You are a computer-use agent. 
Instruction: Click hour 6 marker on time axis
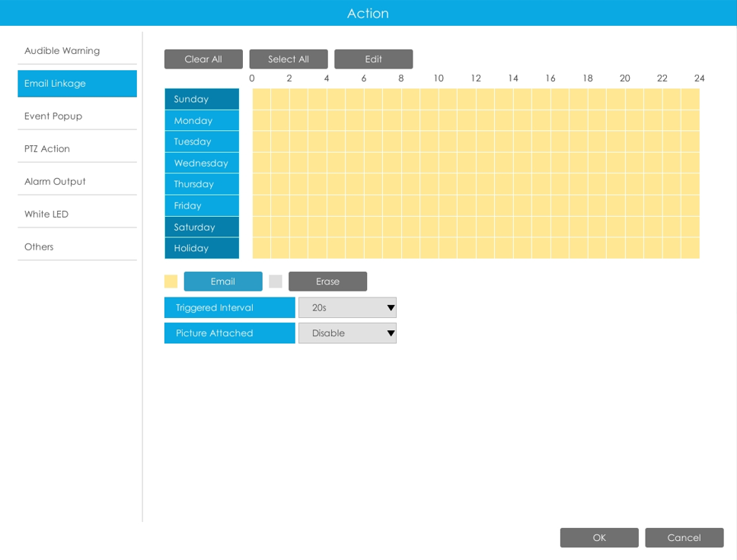[x=364, y=78]
